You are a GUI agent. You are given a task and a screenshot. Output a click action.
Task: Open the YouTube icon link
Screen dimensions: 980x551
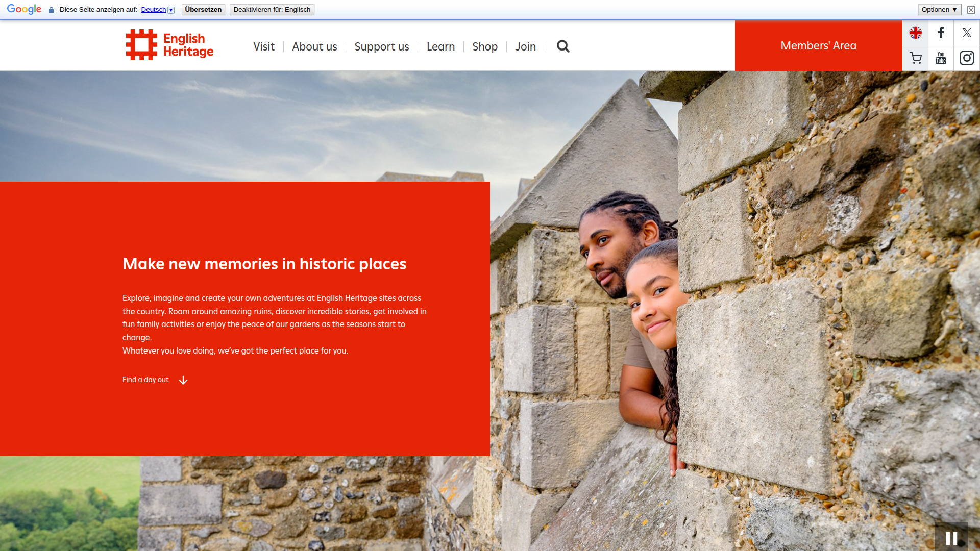point(941,58)
